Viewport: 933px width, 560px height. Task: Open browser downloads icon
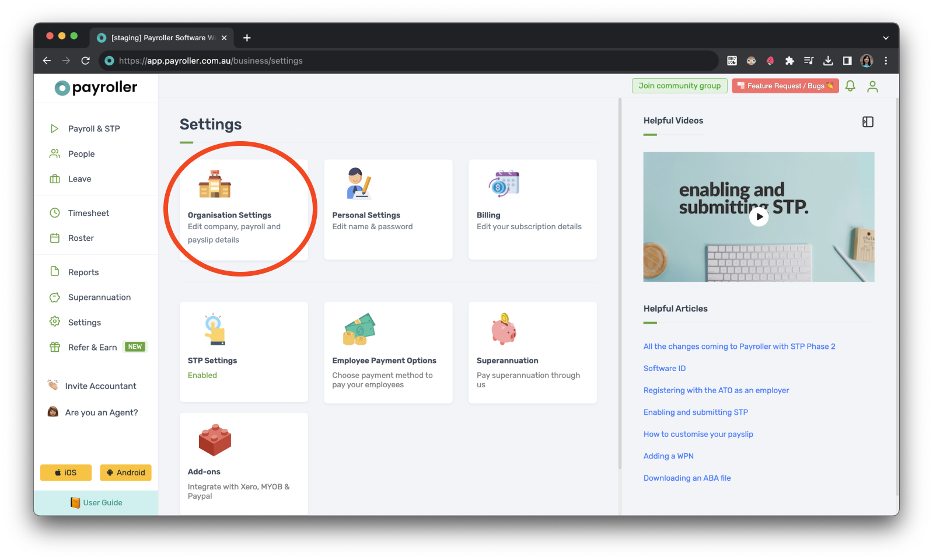coord(828,61)
